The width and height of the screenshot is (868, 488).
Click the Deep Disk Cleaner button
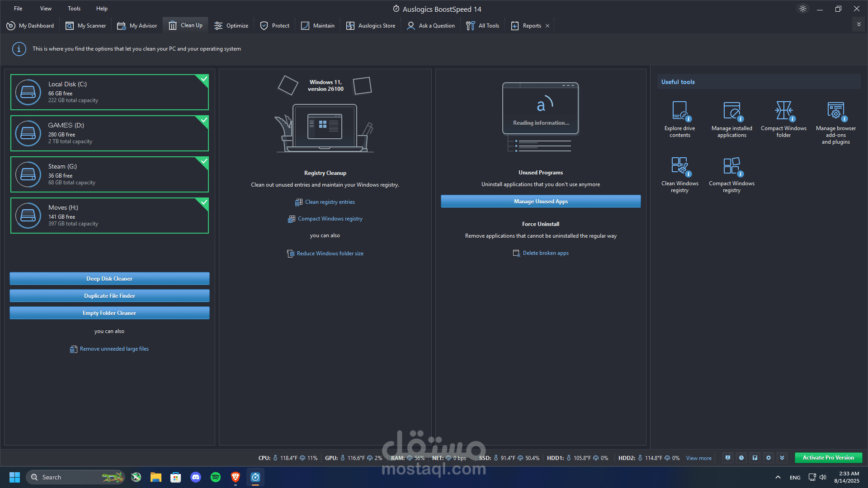(x=109, y=279)
